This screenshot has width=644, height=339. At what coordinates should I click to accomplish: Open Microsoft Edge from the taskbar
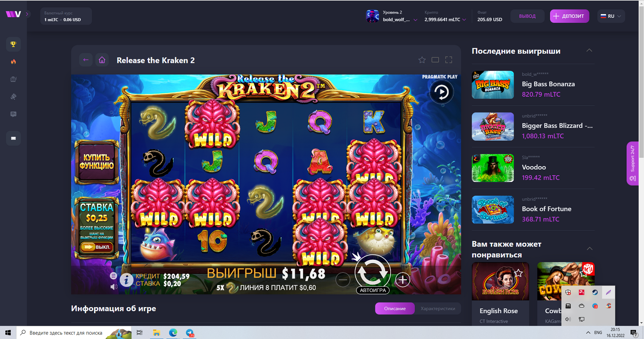click(x=173, y=333)
